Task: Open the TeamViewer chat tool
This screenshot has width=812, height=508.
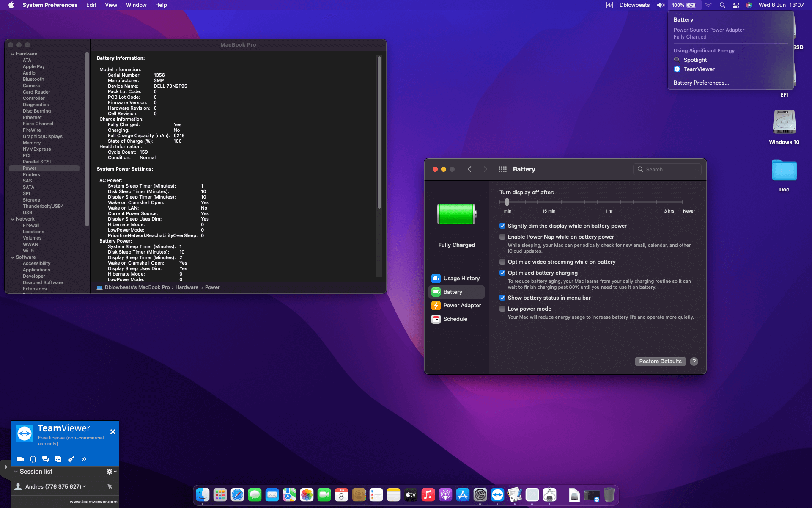Action: tap(45, 459)
